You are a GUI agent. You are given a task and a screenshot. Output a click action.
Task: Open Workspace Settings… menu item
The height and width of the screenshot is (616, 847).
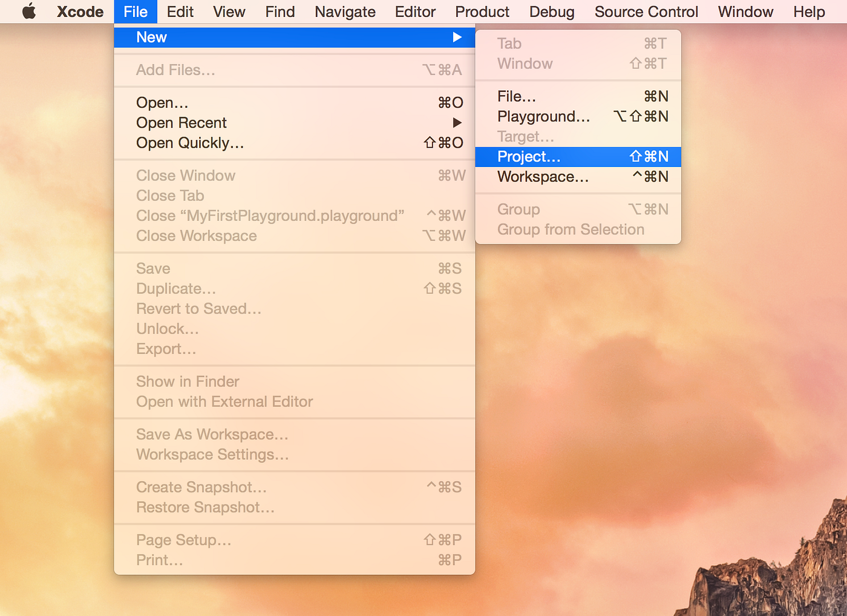coord(295,454)
